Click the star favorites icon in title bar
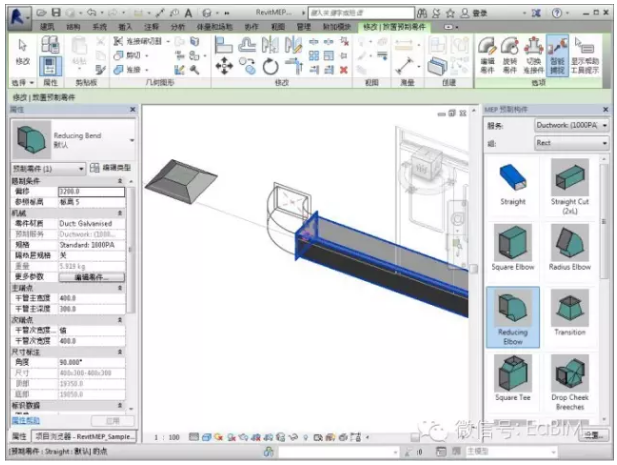The width and height of the screenshot is (617, 465). click(450, 13)
